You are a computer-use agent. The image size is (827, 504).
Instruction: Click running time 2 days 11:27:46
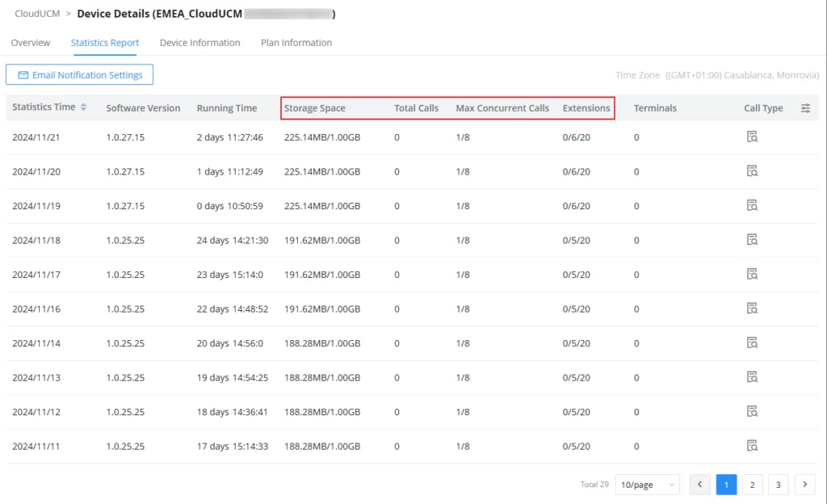[230, 137]
